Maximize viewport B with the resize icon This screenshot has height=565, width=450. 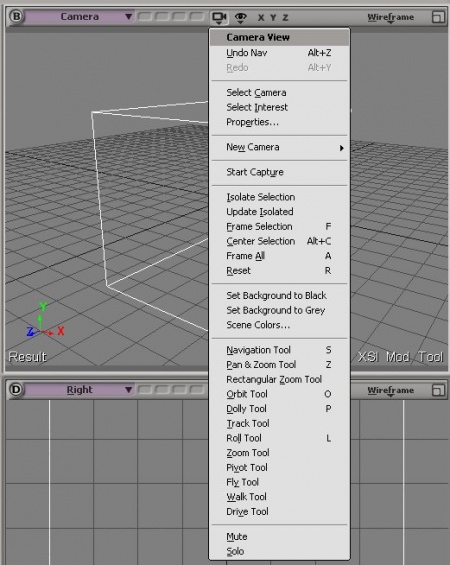tap(438, 17)
